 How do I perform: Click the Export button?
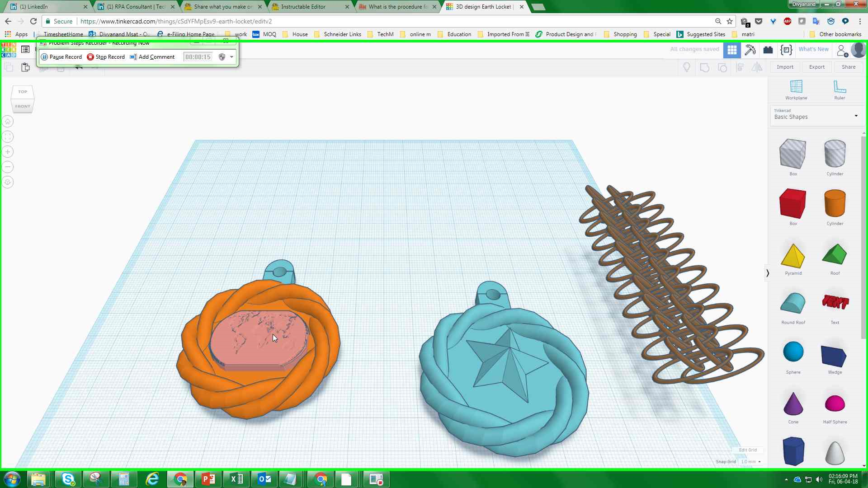(816, 67)
